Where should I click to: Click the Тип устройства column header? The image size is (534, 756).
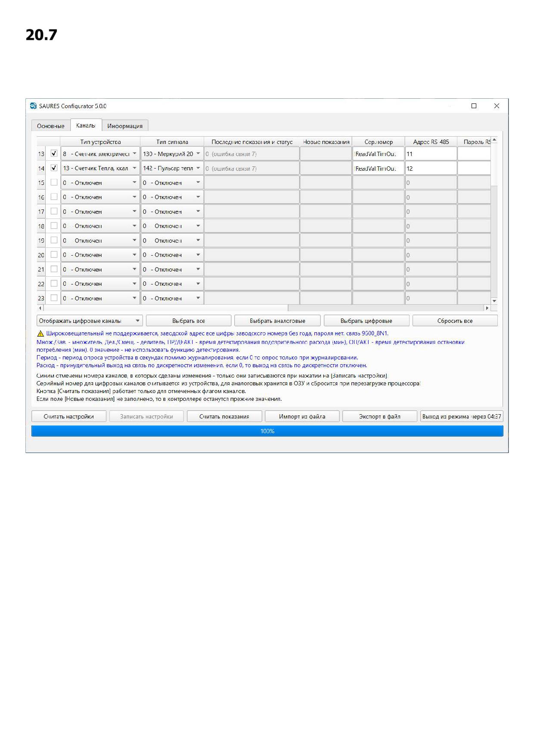(x=100, y=142)
